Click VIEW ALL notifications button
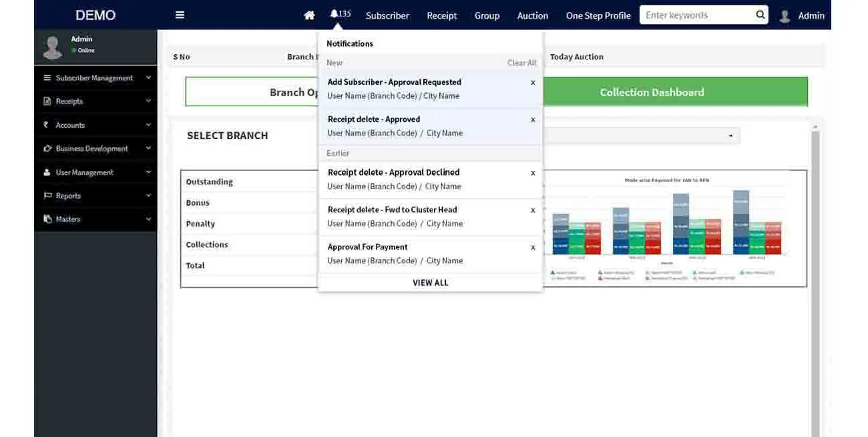The height and width of the screenshot is (437, 868). 430,283
